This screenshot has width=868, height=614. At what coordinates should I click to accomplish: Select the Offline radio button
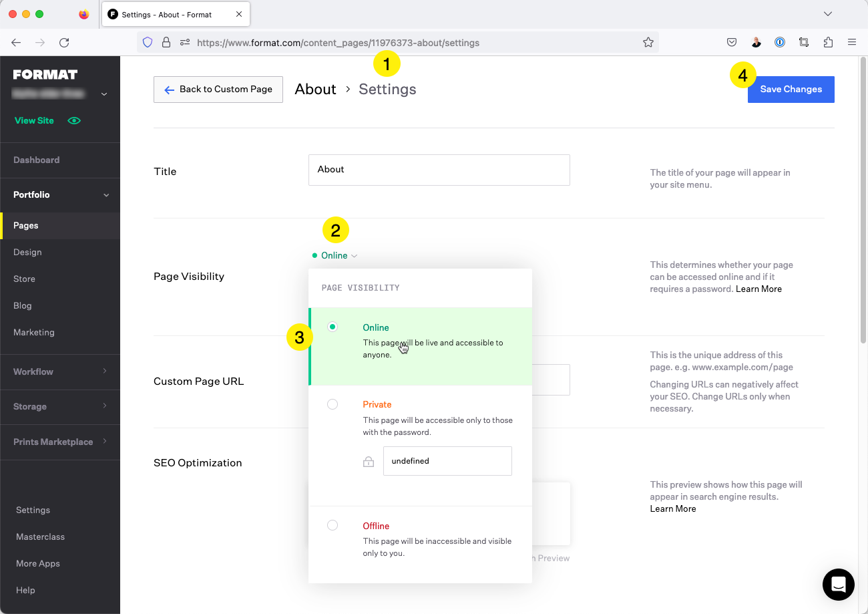(x=333, y=525)
